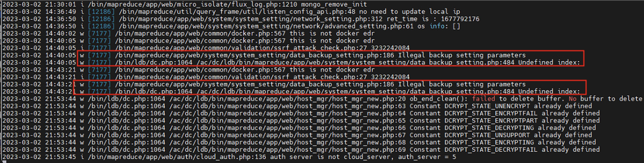Click the DCRYPT_STATE_DECRYPTFAIL constant name
The image size is (644, 163).
pos(491,150)
